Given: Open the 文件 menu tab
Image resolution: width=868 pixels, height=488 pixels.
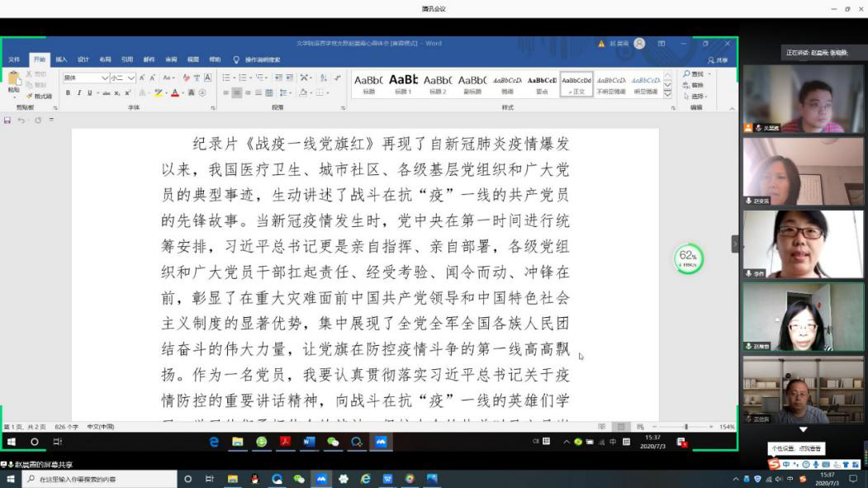Looking at the screenshot, I should (x=14, y=59).
